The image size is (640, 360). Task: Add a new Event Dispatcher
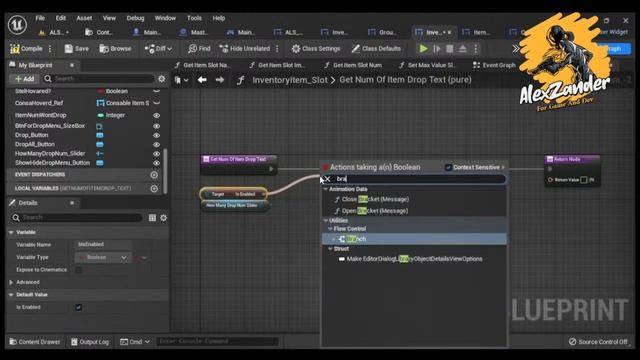click(154, 175)
